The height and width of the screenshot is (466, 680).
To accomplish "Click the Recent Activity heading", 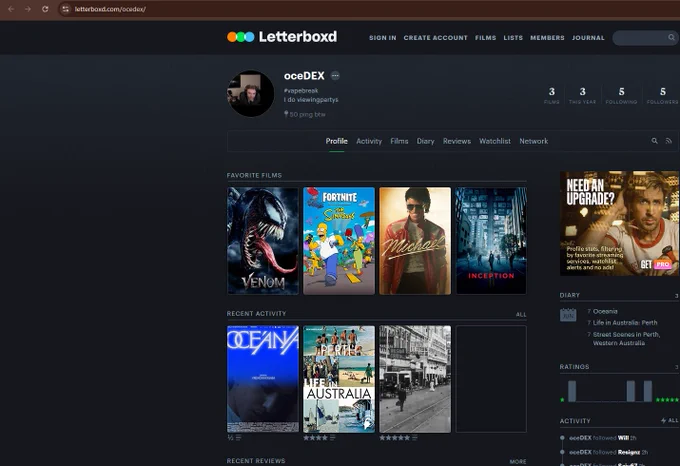I will 256,313.
